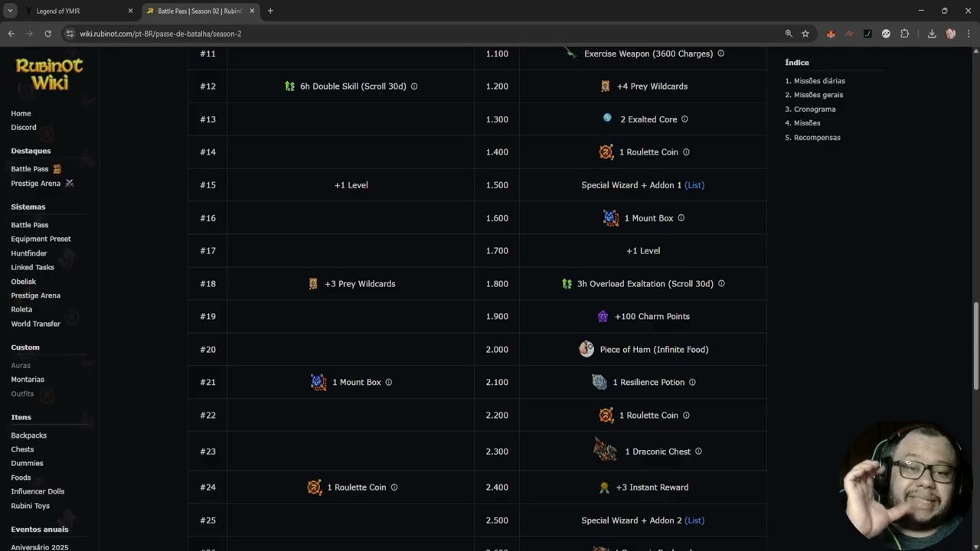
Task: Open Roleta in sidebar
Action: pos(21,309)
